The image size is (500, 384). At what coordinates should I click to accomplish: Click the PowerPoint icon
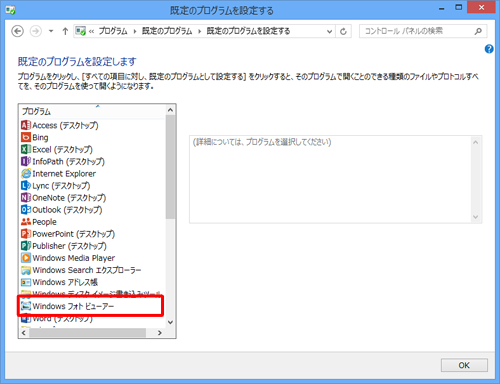(x=26, y=234)
